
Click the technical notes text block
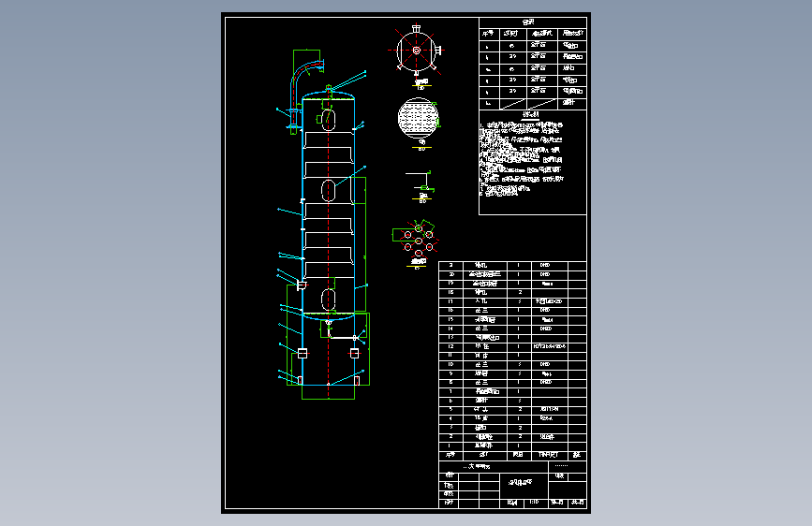(x=522, y=158)
